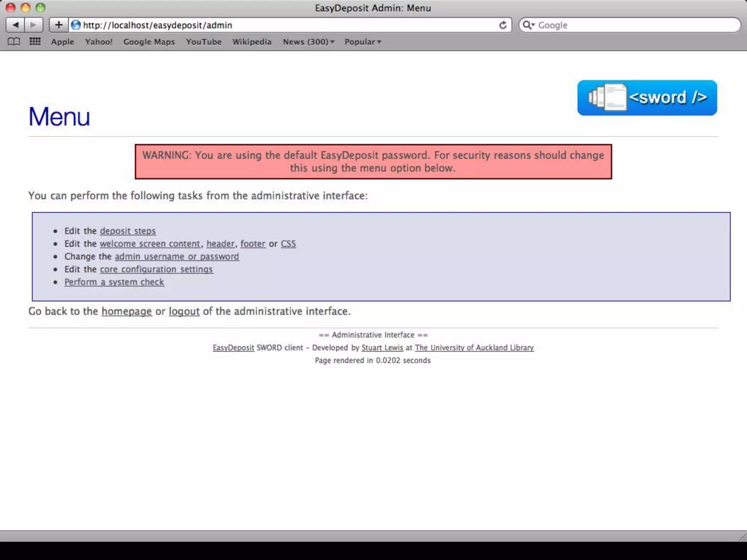Expand the Popular bookmarks dropdown

pyautogui.click(x=363, y=42)
